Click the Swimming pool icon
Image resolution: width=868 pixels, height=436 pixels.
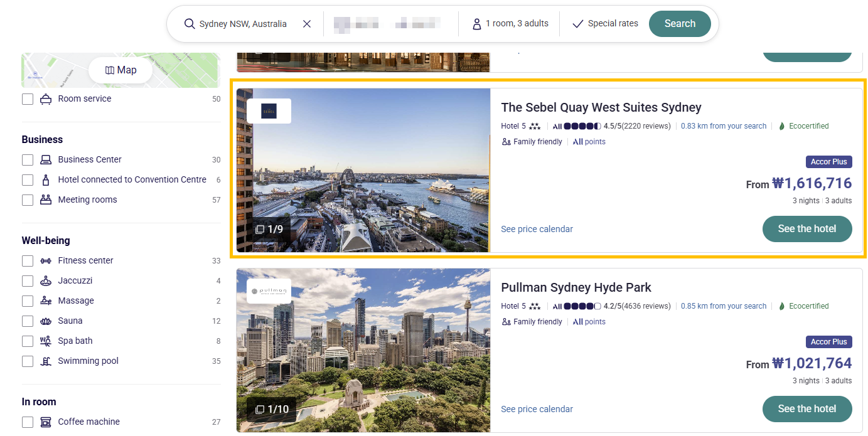46,361
